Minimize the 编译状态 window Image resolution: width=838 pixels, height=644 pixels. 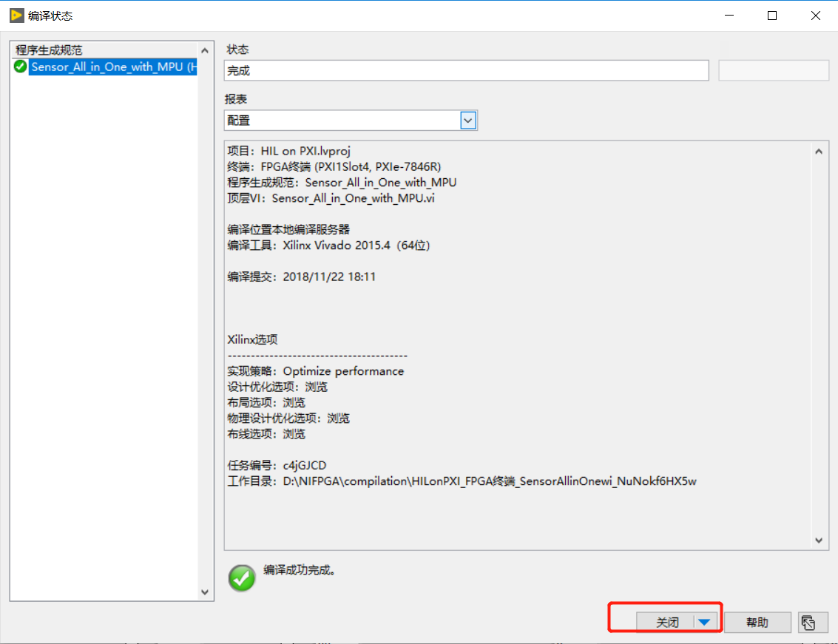coord(729,16)
